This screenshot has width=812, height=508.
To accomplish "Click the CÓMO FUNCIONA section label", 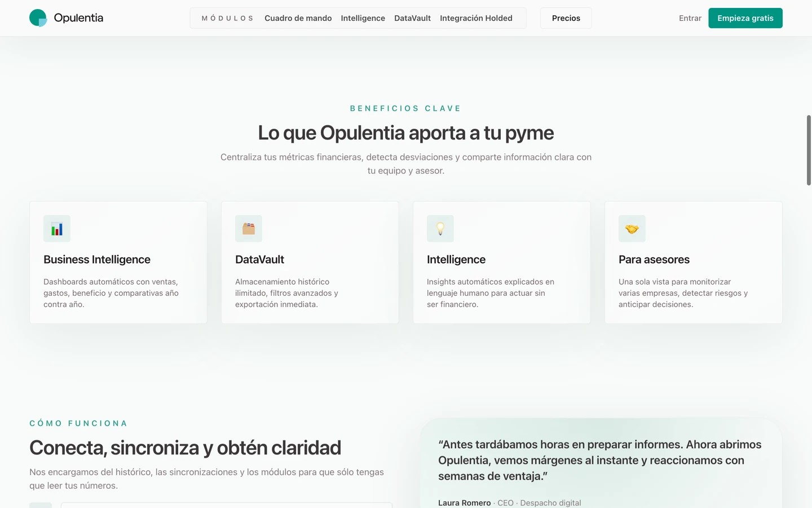I will click(78, 423).
